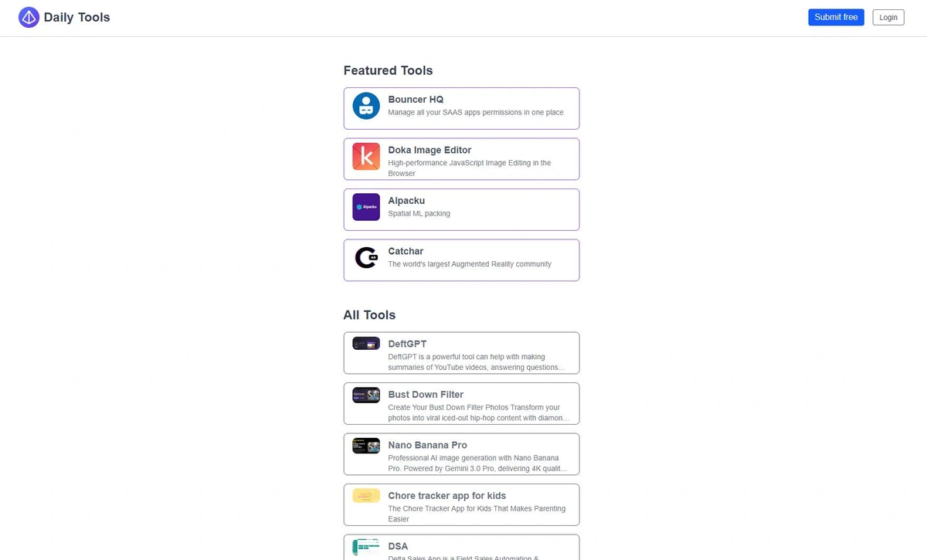Click the Submit free button
The width and height of the screenshot is (927, 560).
click(836, 16)
